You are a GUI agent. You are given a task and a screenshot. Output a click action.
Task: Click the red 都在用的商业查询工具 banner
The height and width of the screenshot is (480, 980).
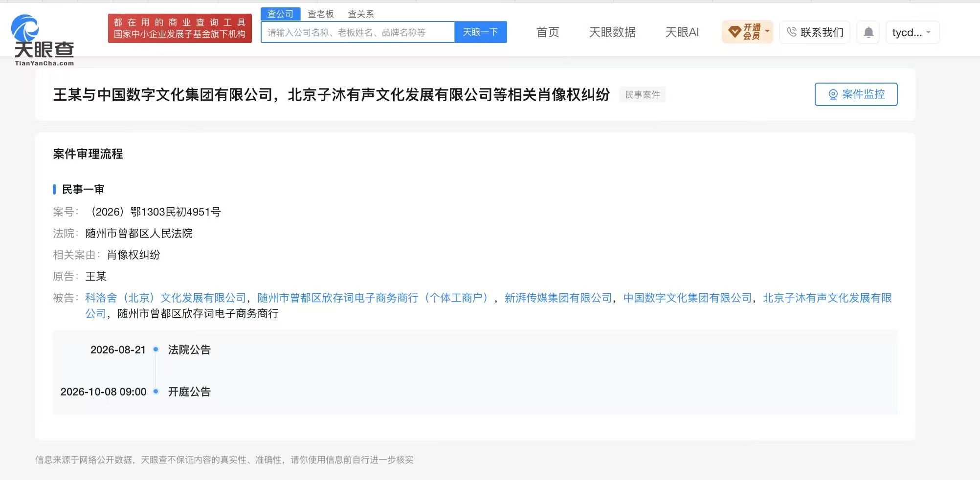click(180, 28)
